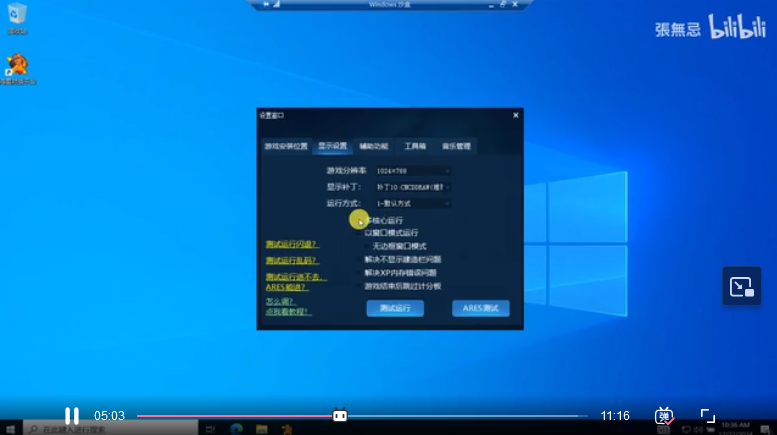Click the 测试运行 button

pos(394,308)
